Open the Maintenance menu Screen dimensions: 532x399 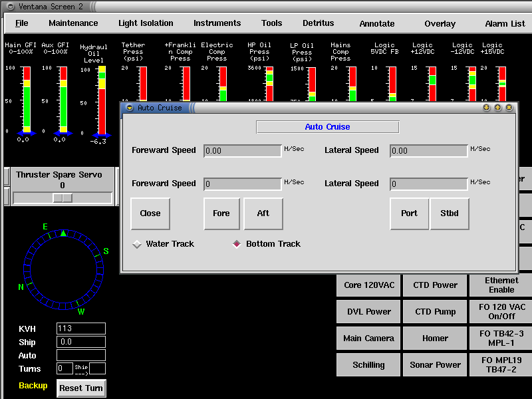tap(73, 23)
